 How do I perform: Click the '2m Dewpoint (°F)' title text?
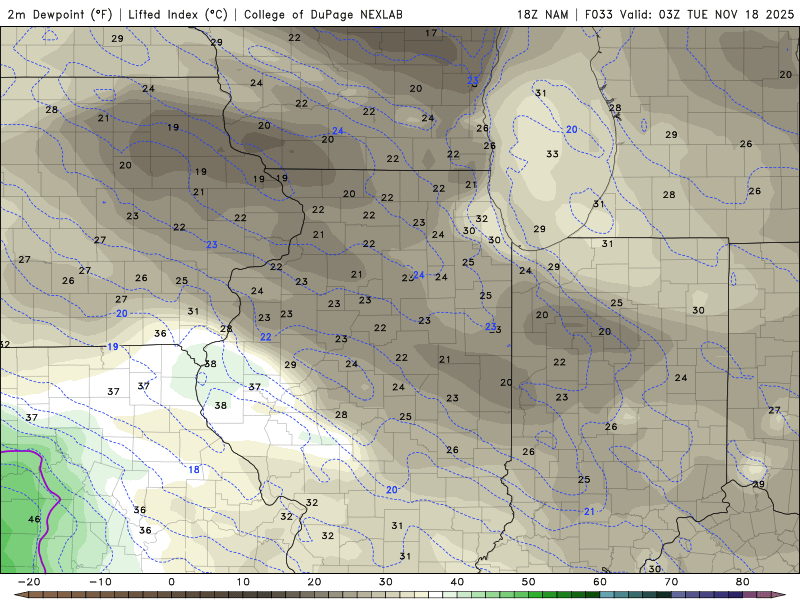pos(60,14)
